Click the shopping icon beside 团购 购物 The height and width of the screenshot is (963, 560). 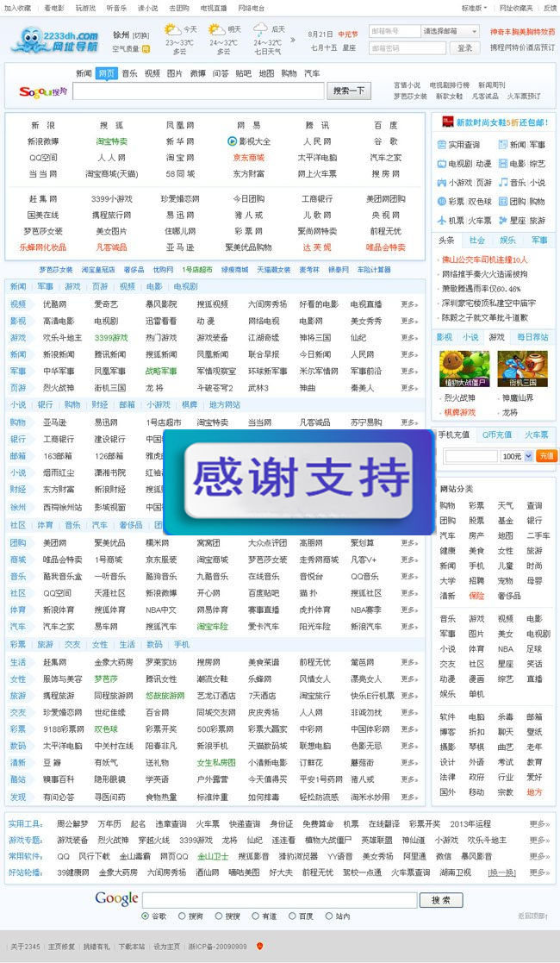tap(503, 202)
